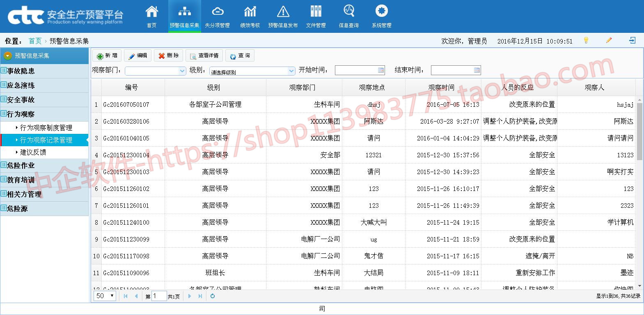644x315 pixels.
Task: Follow the 首页 breadcrumb link
Action: [x=35, y=41]
